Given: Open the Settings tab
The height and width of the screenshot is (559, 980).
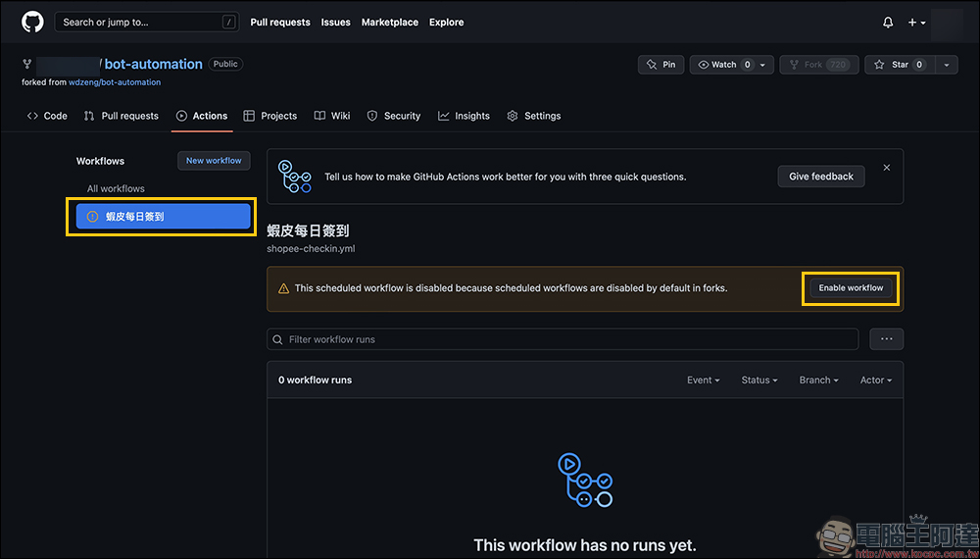Looking at the screenshot, I should [x=534, y=116].
